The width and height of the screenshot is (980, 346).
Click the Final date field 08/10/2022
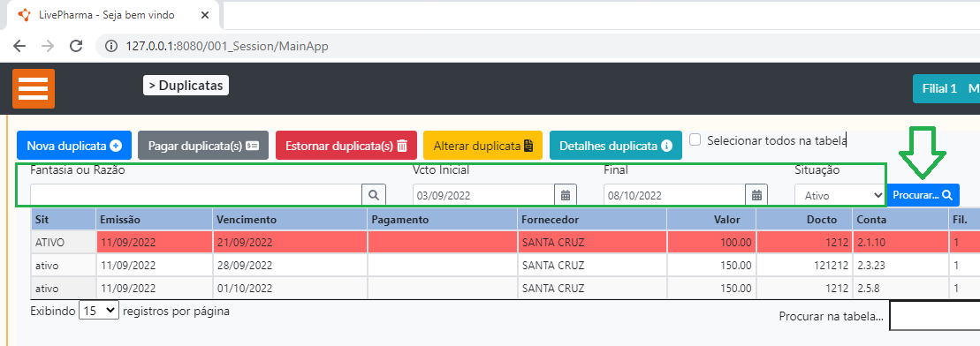(675, 195)
